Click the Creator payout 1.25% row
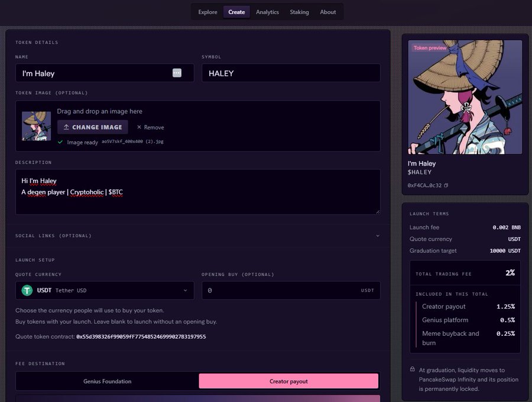This screenshot has width=532, height=402. [x=468, y=306]
